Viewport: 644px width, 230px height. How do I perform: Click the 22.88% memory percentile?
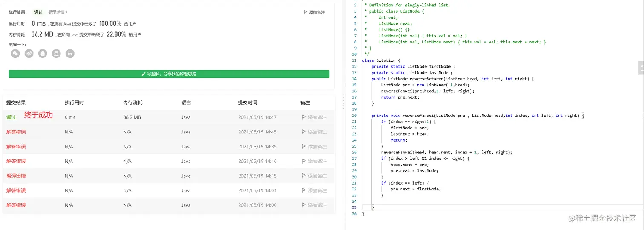tap(116, 34)
